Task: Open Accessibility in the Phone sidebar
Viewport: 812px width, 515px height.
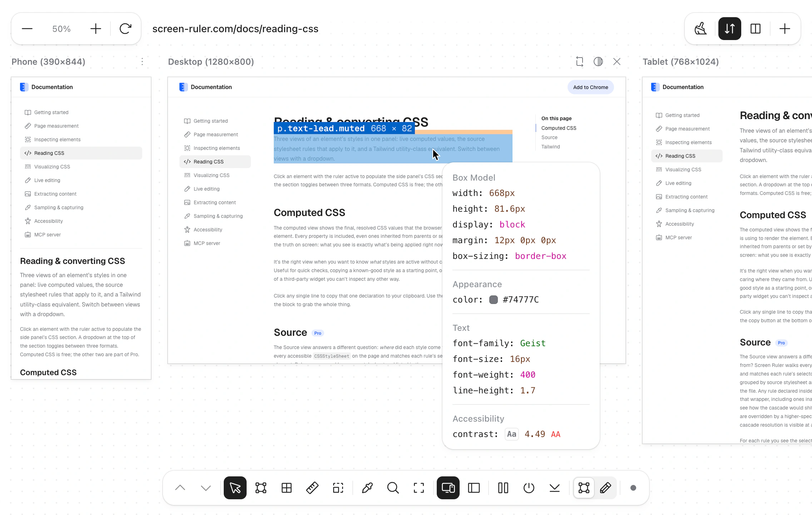Action: coord(81,221)
